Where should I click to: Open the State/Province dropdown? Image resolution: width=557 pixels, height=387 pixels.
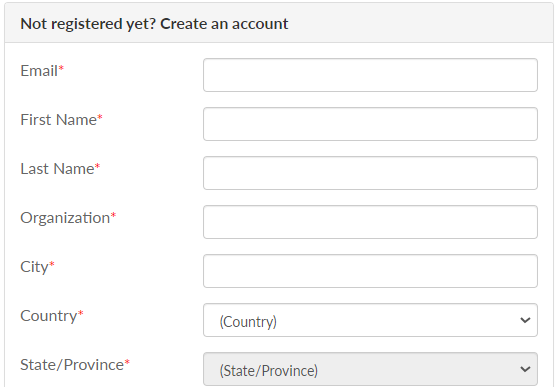click(x=370, y=369)
